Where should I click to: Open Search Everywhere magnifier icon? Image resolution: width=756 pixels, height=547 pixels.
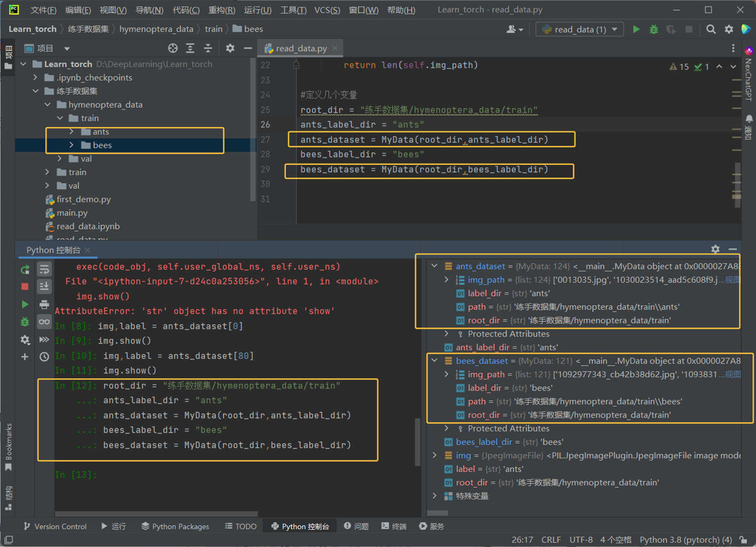coord(711,30)
